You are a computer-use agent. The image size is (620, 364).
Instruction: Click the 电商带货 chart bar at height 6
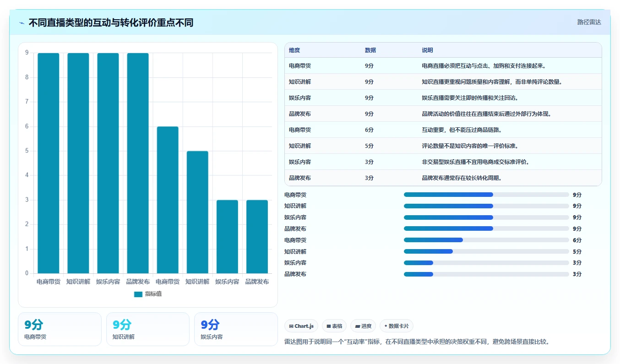tap(168, 200)
